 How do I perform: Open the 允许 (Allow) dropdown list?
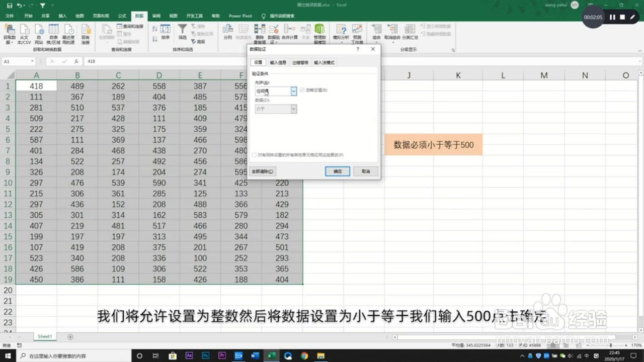(294, 91)
